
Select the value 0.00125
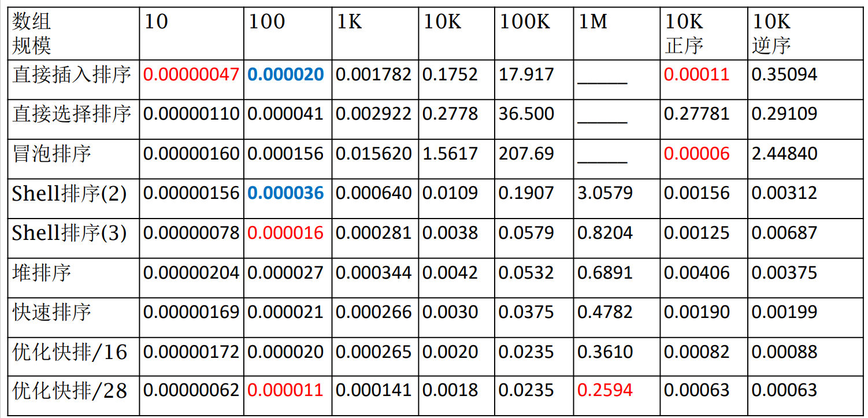pos(697,233)
